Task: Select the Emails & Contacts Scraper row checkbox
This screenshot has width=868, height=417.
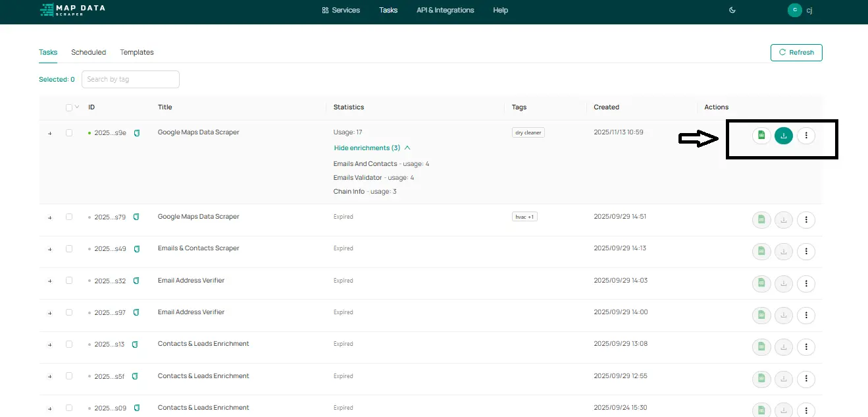Action: coord(69,249)
